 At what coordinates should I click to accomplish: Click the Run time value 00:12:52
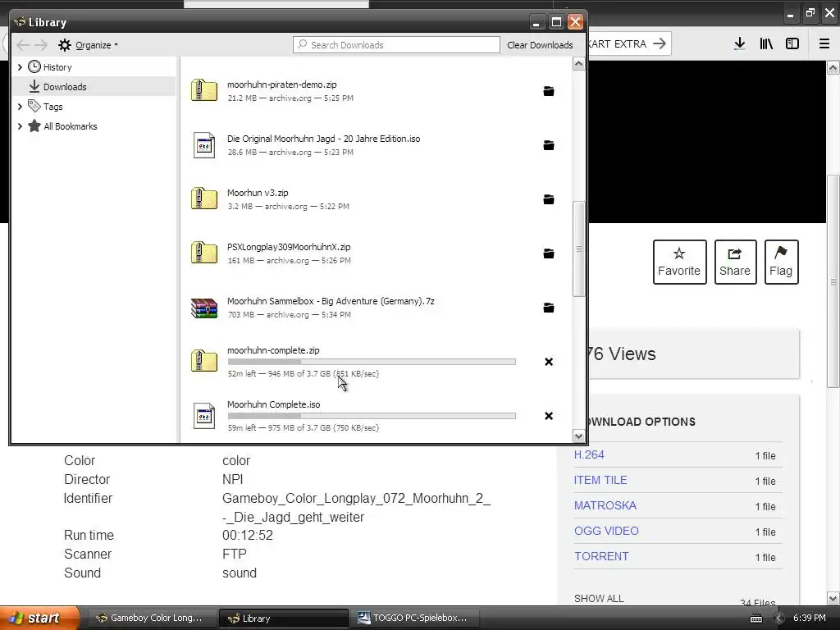tap(248, 535)
